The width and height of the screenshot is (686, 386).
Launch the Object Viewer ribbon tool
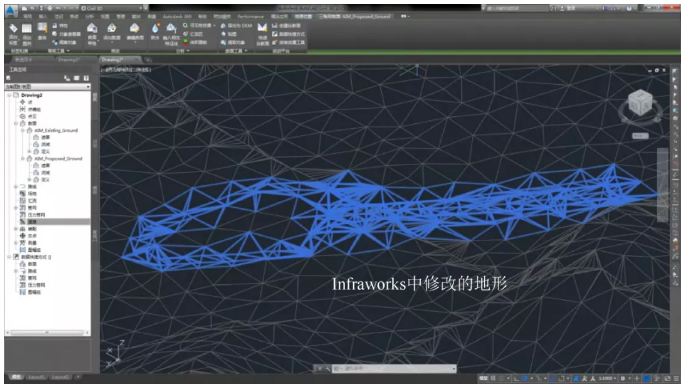coord(66,34)
